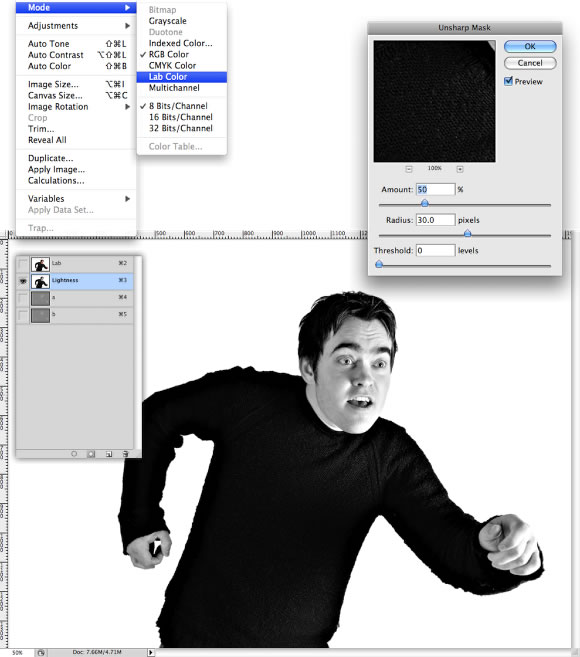
Task: Expand the Image Rotation submenu
Action: tap(76, 106)
